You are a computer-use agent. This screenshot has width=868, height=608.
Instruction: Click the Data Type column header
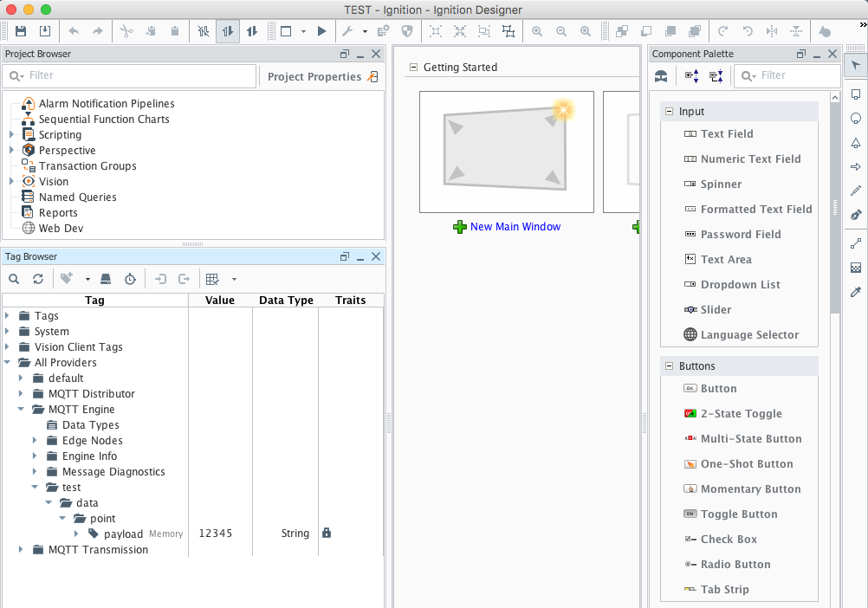[x=286, y=300]
